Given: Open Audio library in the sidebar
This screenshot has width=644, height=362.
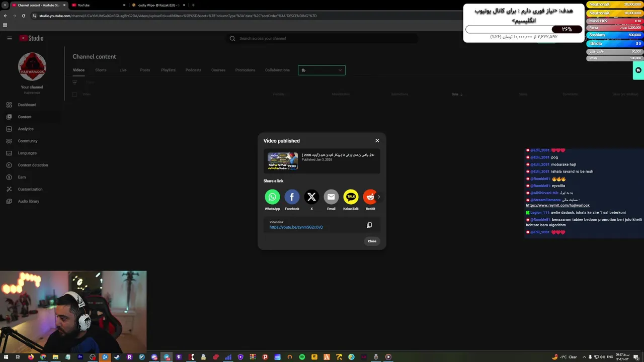Looking at the screenshot, I should [x=32, y=201].
